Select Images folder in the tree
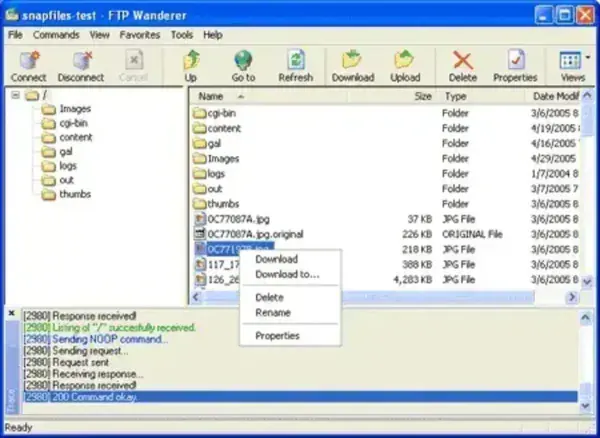 (66, 109)
